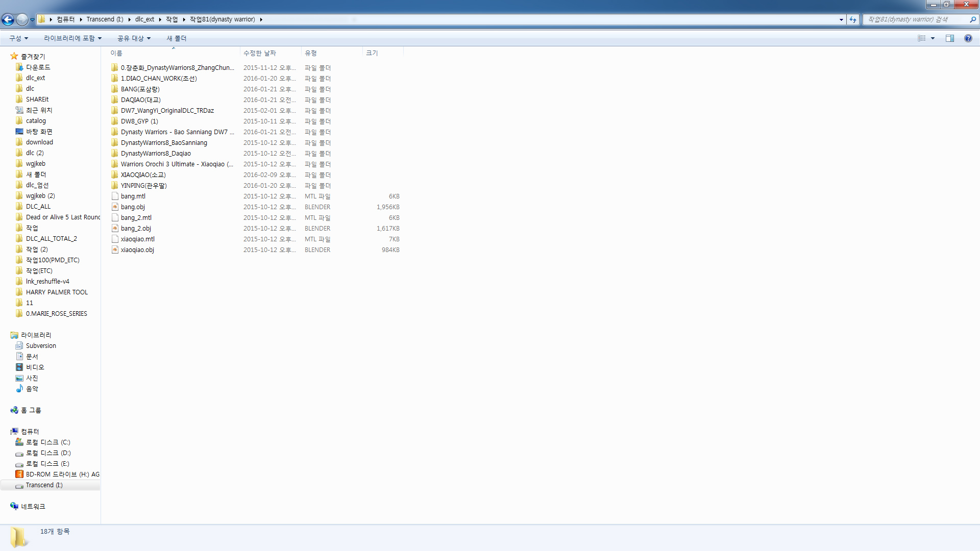Image resolution: width=980 pixels, height=551 pixels.
Task: Toggle the preview pane icon
Action: pos(949,38)
